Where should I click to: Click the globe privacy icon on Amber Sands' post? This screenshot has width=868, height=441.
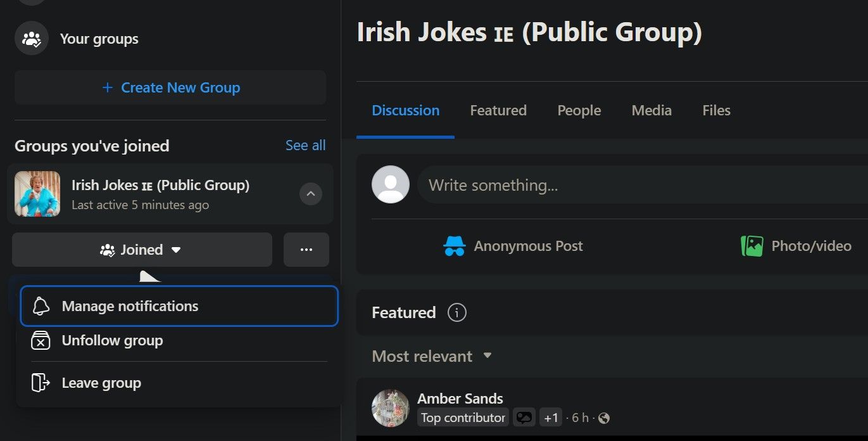(x=603, y=418)
